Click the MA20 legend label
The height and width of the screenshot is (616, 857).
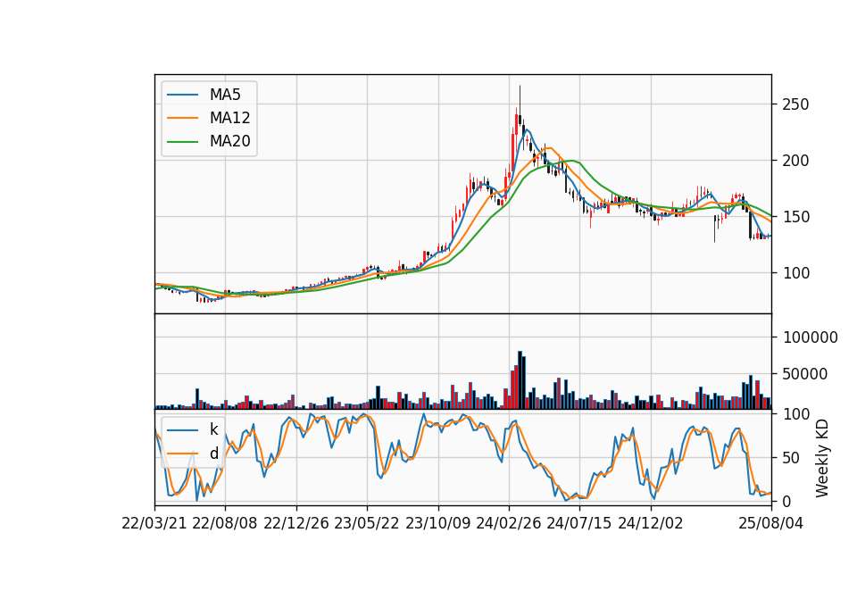pyautogui.click(x=229, y=141)
